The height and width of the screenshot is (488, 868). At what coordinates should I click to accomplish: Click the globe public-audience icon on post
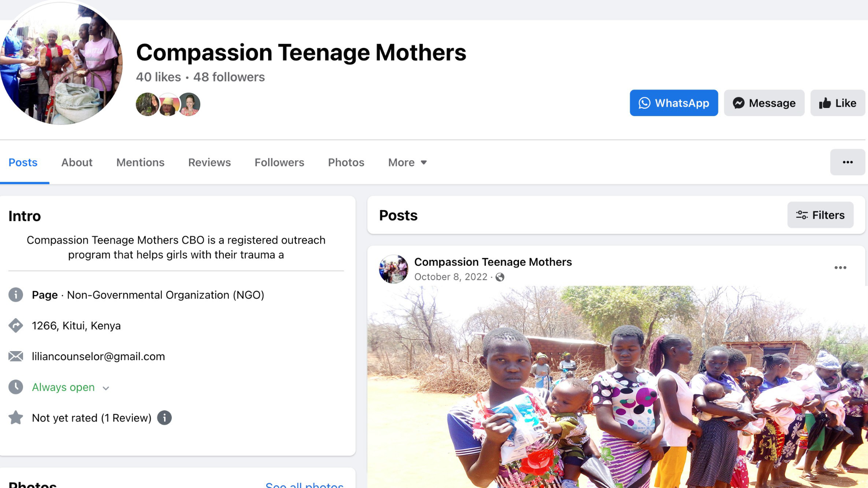[500, 277]
